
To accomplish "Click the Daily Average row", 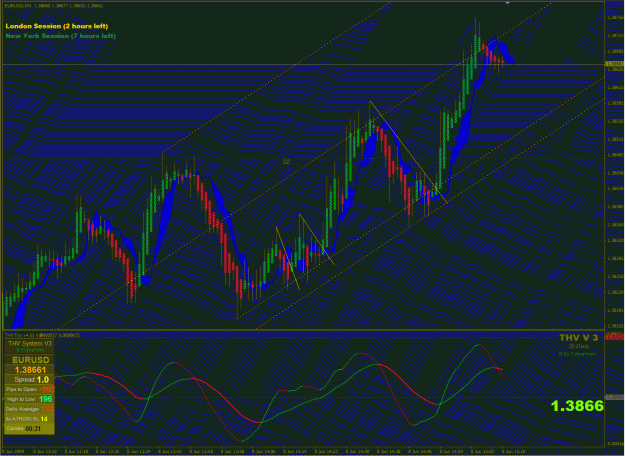I will click(x=30, y=409).
